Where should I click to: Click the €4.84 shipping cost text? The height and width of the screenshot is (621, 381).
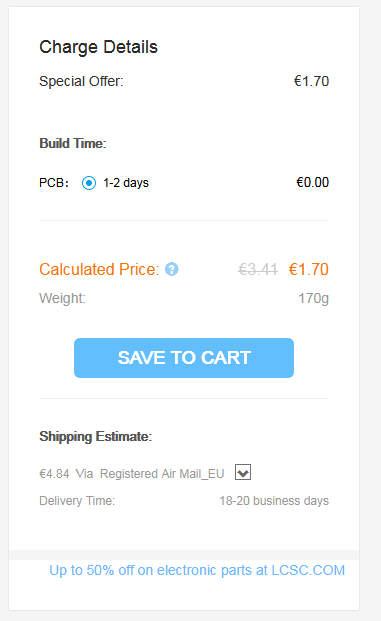(x=54, y=474)
